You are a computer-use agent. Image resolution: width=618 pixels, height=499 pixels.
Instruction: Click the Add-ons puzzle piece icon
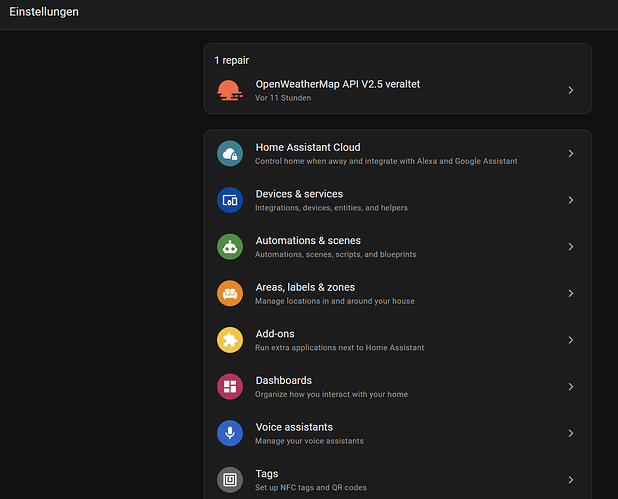point(230,340)
